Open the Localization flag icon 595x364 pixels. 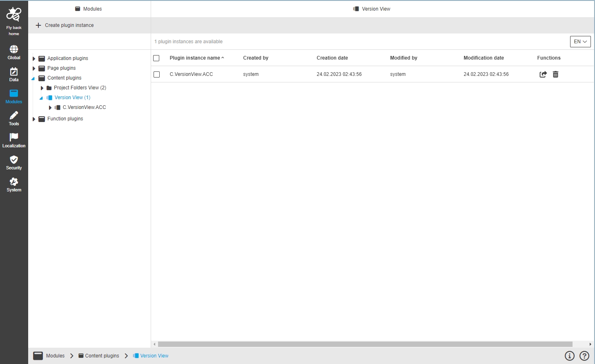coord(14,138)
